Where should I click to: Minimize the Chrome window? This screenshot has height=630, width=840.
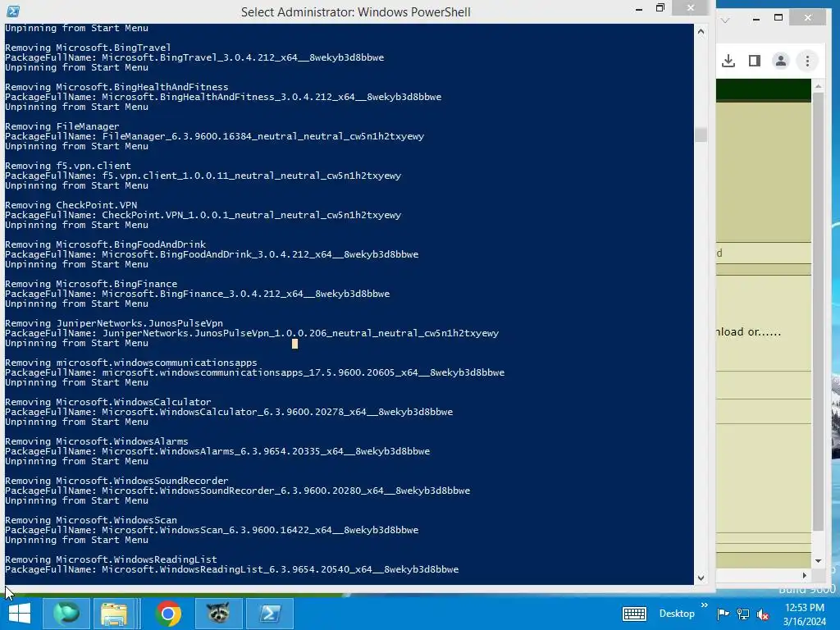pyautogui.click(x=756, y=19)
